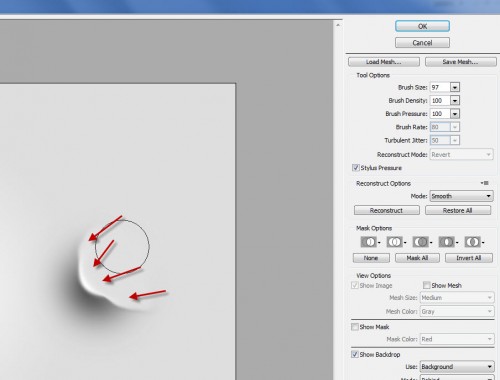This screenshot has width=500, height=380.
Task: Confirm with the OK button
Action: click(422, 26)
